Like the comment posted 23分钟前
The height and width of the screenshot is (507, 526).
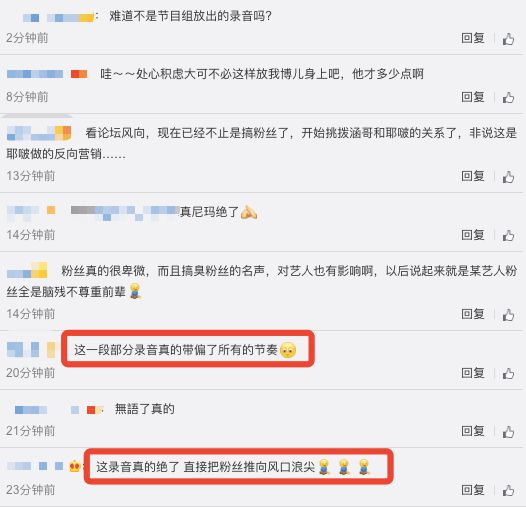[508, 490]
